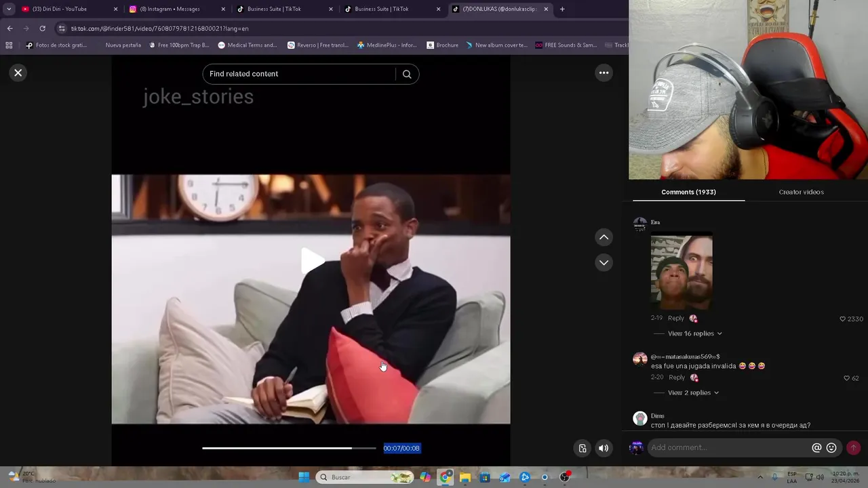Show hidden system tray icons
The image size is (868, 488).
[x=759, y=477]
